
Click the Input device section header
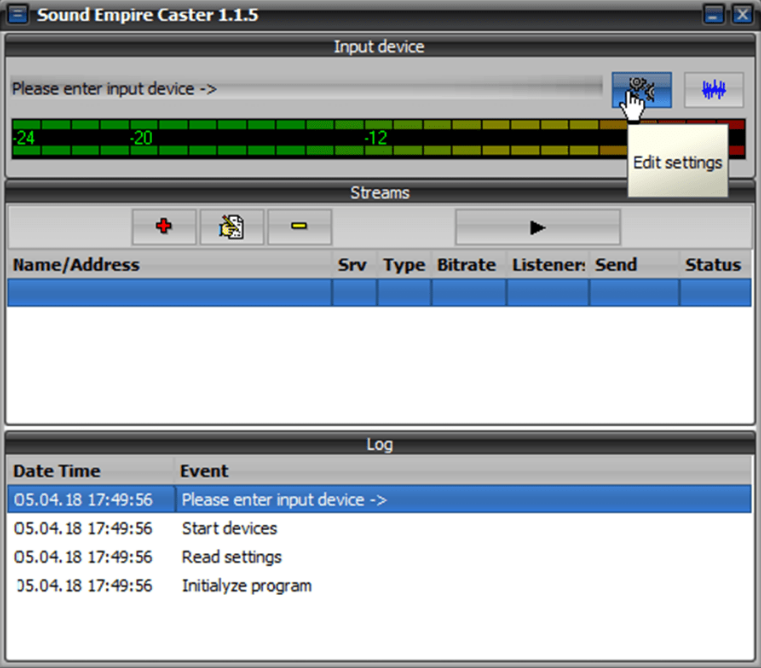(380, 47)
